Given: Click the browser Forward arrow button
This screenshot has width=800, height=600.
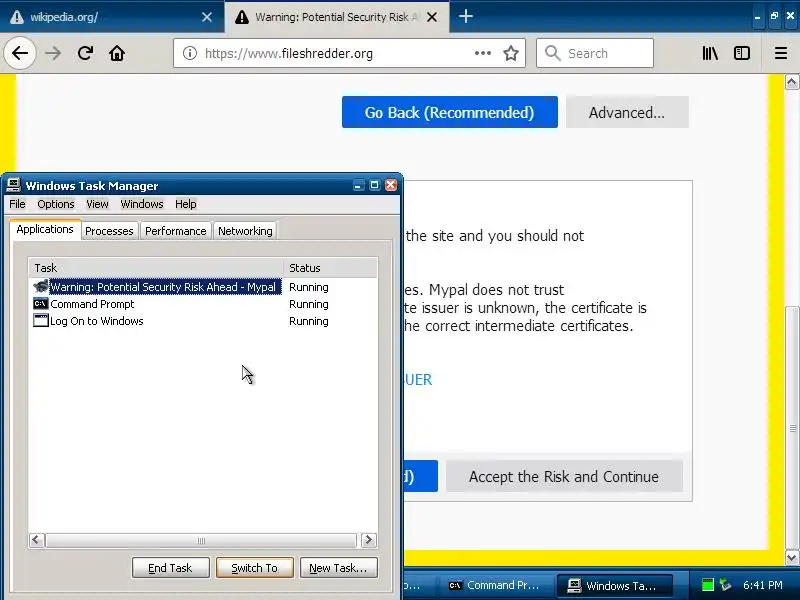Looking at the screenshot, I should point(53,53).
